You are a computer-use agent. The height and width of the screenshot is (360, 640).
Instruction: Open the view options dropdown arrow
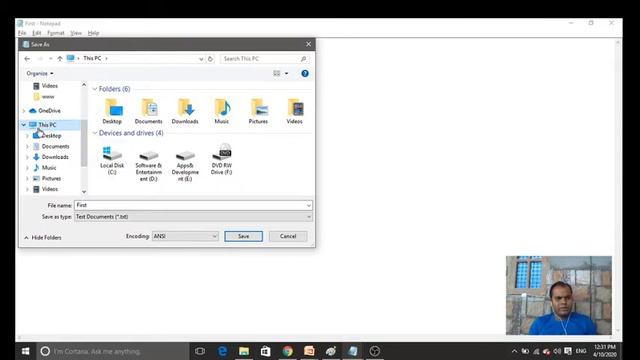(x=287, y=73)
